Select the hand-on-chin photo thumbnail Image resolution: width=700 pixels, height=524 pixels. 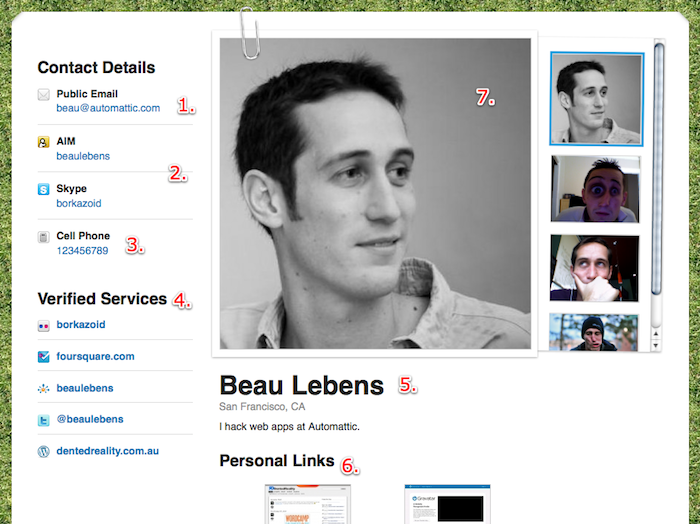[x=595, y=266]
